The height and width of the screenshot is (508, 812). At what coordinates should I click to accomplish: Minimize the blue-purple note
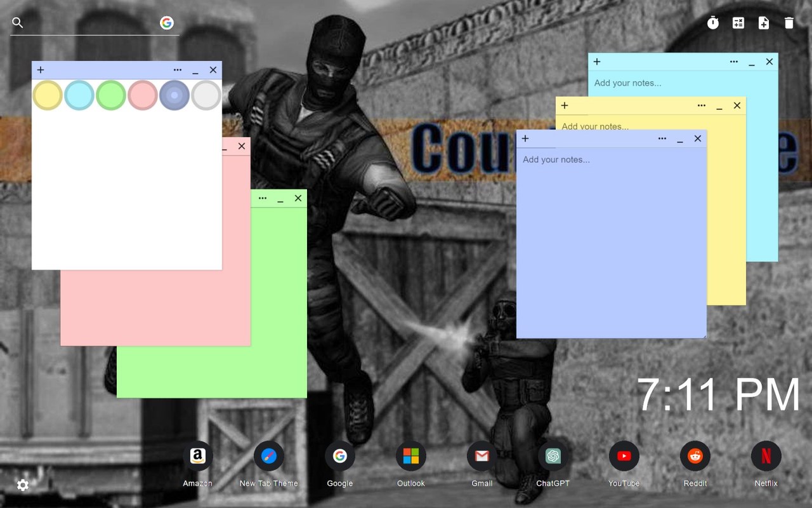pos(680,139)
